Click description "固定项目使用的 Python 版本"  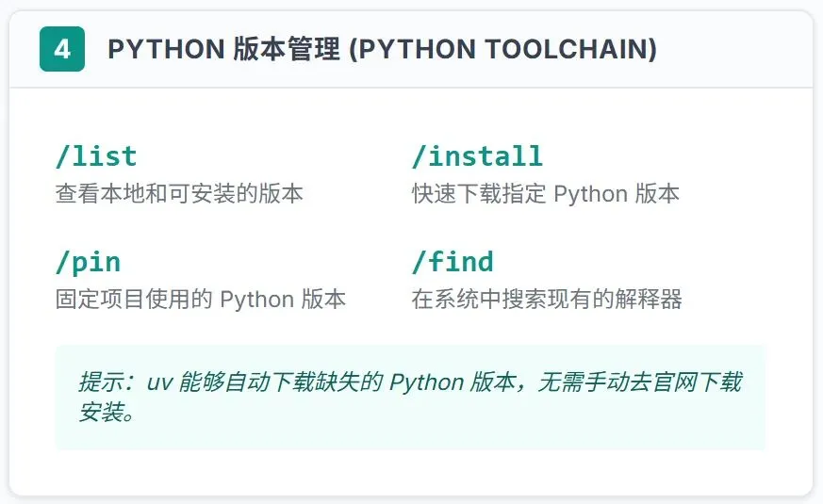[201, 300]
